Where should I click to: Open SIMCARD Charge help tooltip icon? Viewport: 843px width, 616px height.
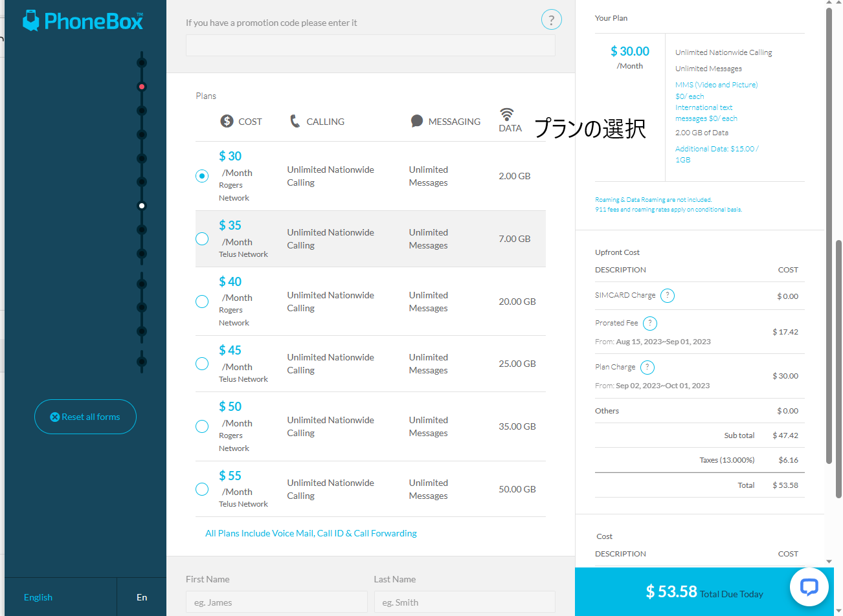click(668, 296)
